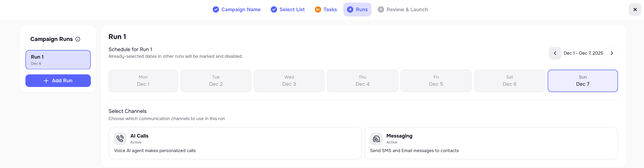Go to Review & Launch step
644x168 pixels.
[407, 9]
